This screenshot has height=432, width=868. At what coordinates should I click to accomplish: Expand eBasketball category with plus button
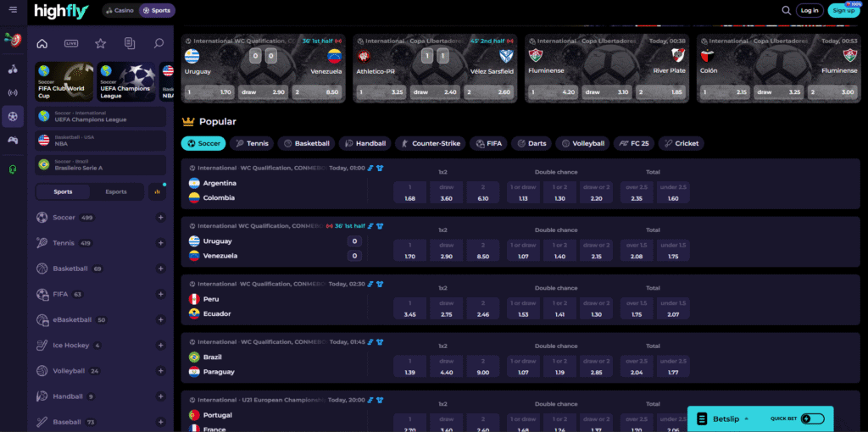click(x=161, y=319)
